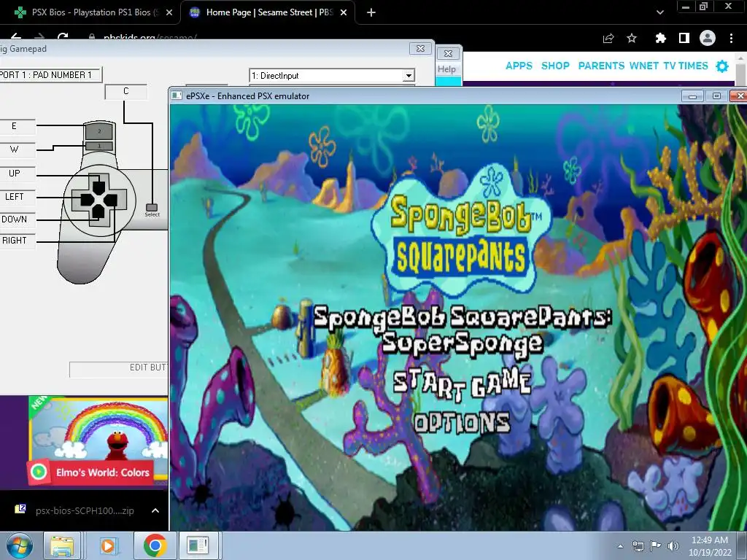Open the Action Center flag icon
Screen dimensions: 747x560
point(656,546)
